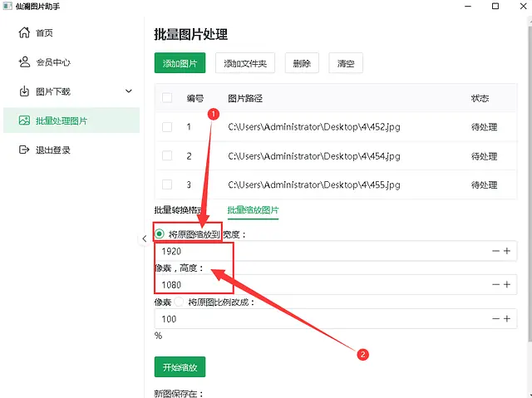532x398 pixels.
Task: Focus the width field showing 1920
Action: pyautogui.click(x=336, y=251)
